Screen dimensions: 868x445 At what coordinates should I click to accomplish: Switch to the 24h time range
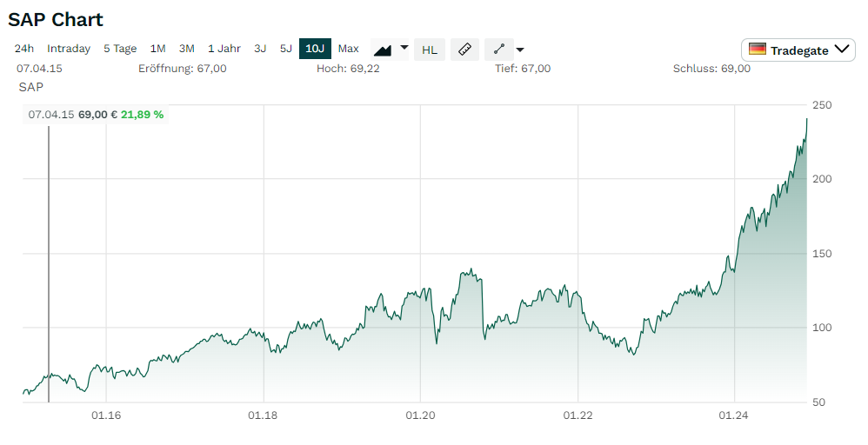24,49
